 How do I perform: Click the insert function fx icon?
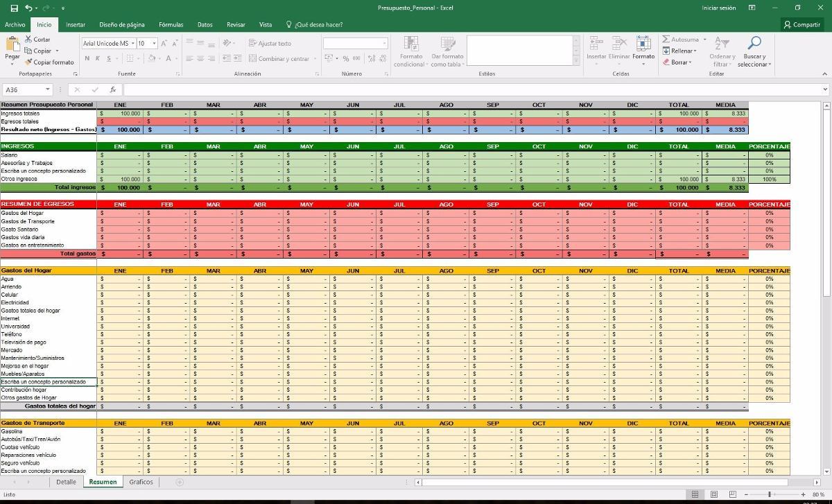point(112,89)
